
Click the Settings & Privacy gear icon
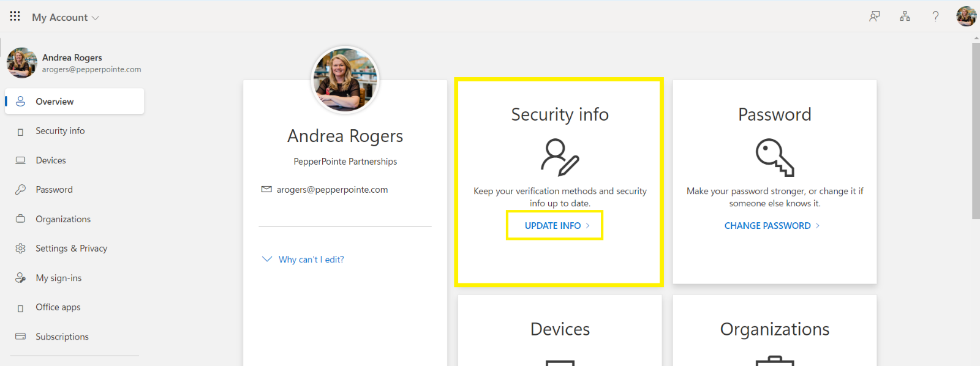[21, 248]
